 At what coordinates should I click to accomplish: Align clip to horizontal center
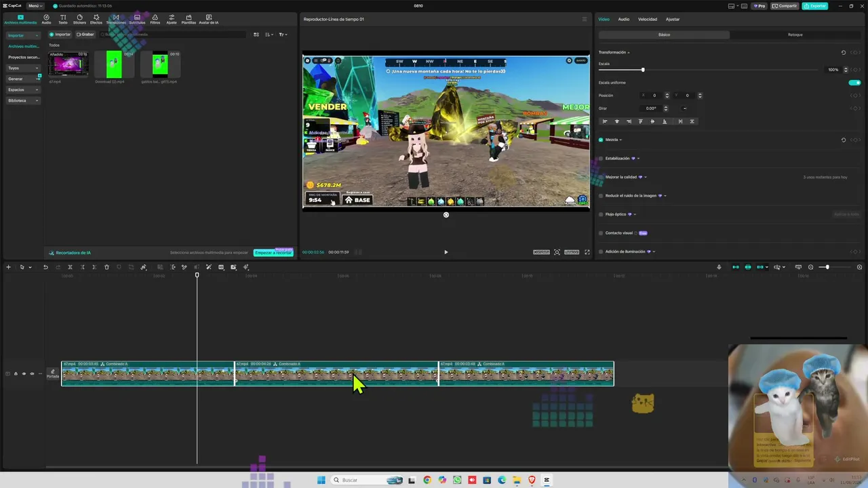coord(616,121)
